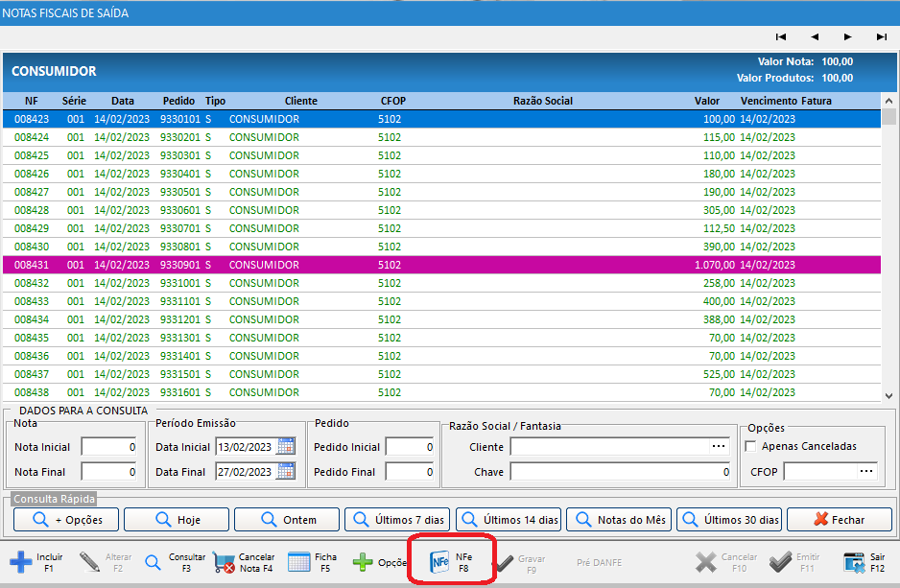Go to next record arrow
900x588 pixels.
848,36
